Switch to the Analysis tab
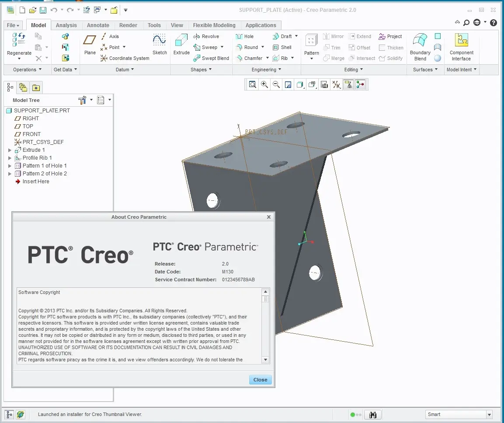 coord(66,25)
